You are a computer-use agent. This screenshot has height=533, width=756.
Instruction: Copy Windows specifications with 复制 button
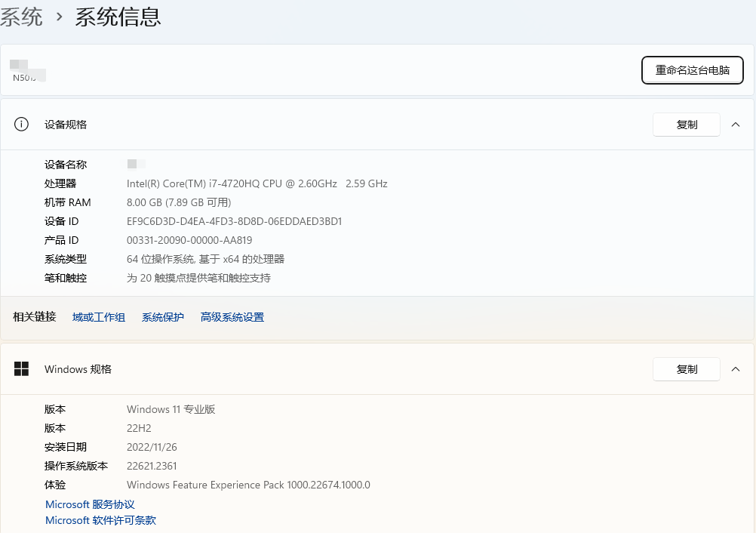click(686, 369)
